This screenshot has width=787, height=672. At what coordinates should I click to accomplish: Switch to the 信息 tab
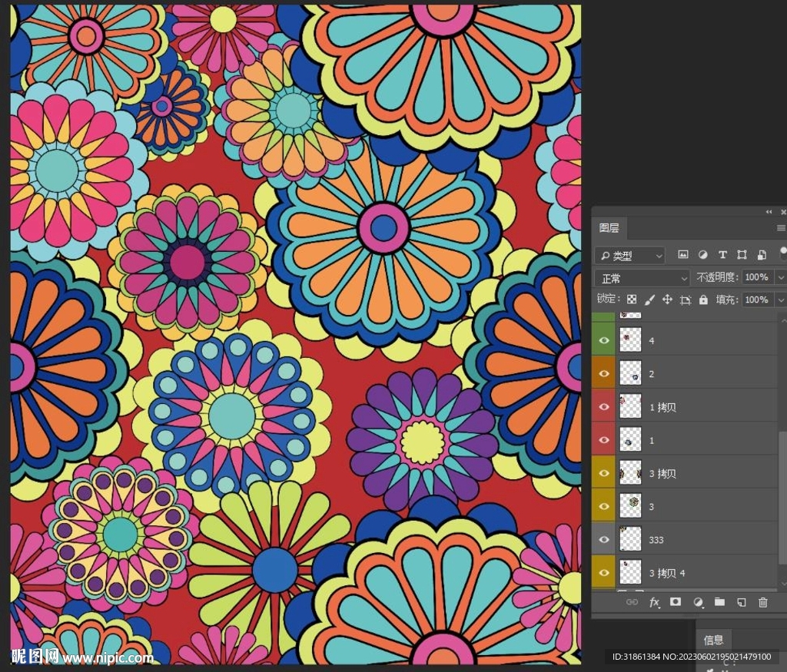(x=713, y=640)
